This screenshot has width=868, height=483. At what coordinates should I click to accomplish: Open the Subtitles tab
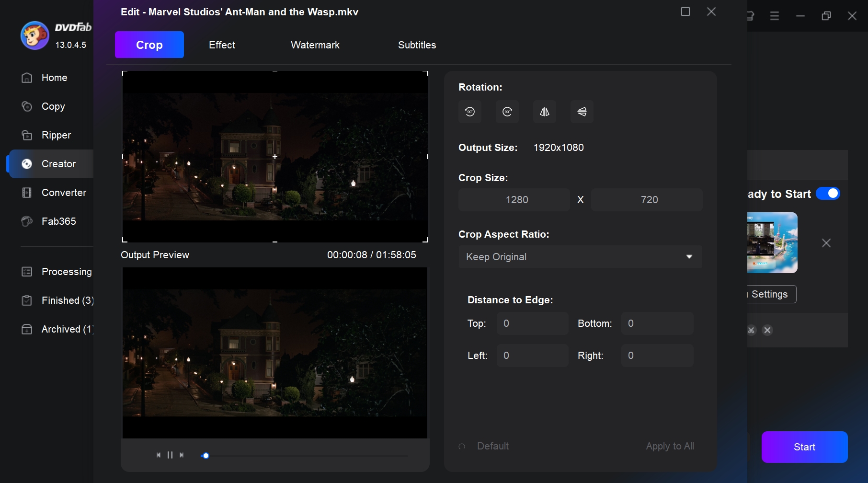(x=416, y=45)
